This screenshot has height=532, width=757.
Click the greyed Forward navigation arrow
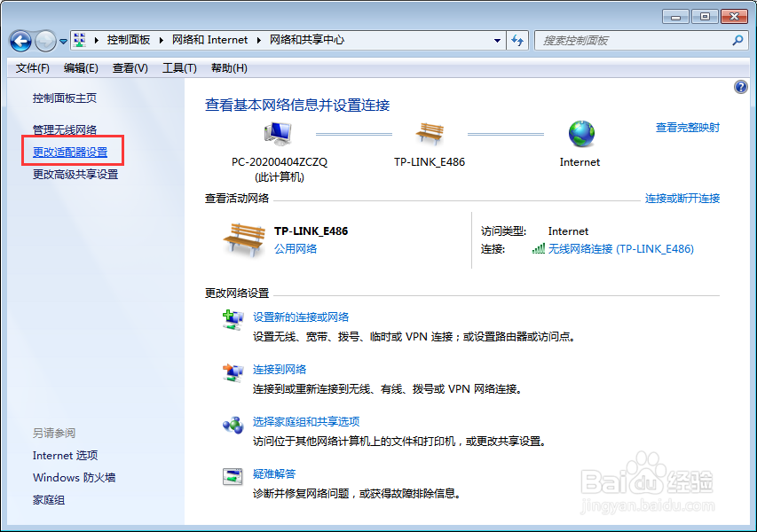pos(46,41)
